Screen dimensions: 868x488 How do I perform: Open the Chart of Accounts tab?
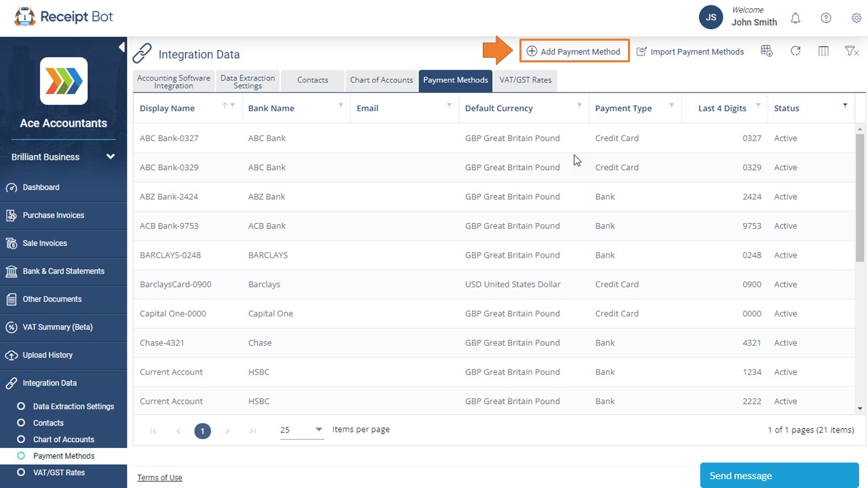(x=381, y=80)
